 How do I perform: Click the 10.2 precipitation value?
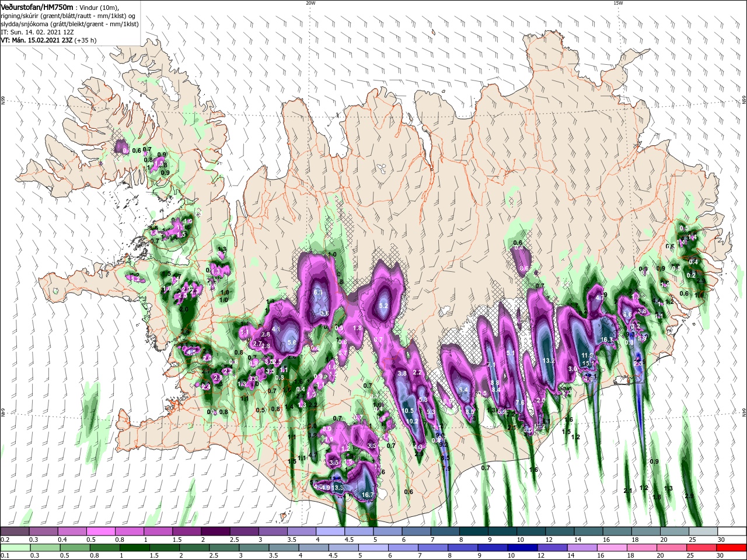point(412,421)
